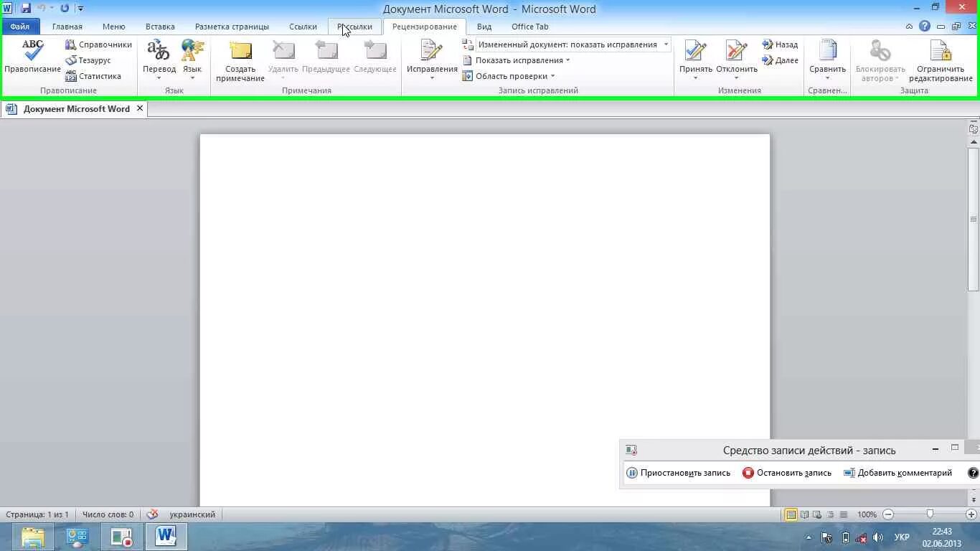Open the Файл tab
This screenshot has height=551, width=980.
[x=20, y=27]
